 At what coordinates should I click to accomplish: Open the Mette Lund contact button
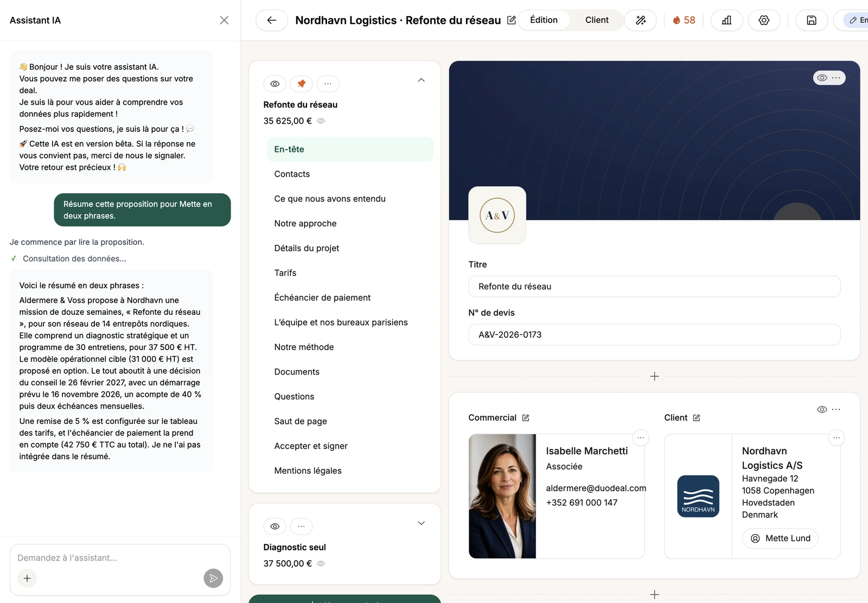pos(780,538)
